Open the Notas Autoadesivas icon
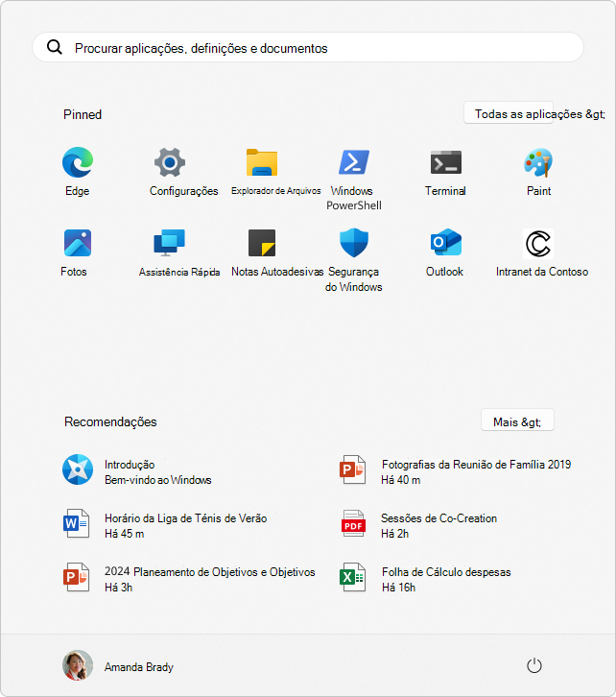Viewport: 616px width, 697px height. click(x=262, y=243)
